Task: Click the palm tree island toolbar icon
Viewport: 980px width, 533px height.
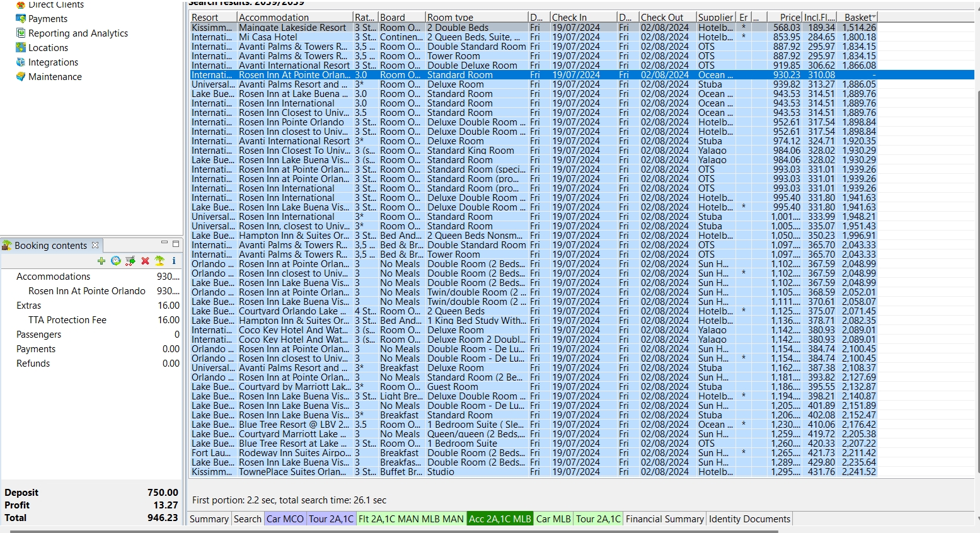Action: tap(159, 261)
